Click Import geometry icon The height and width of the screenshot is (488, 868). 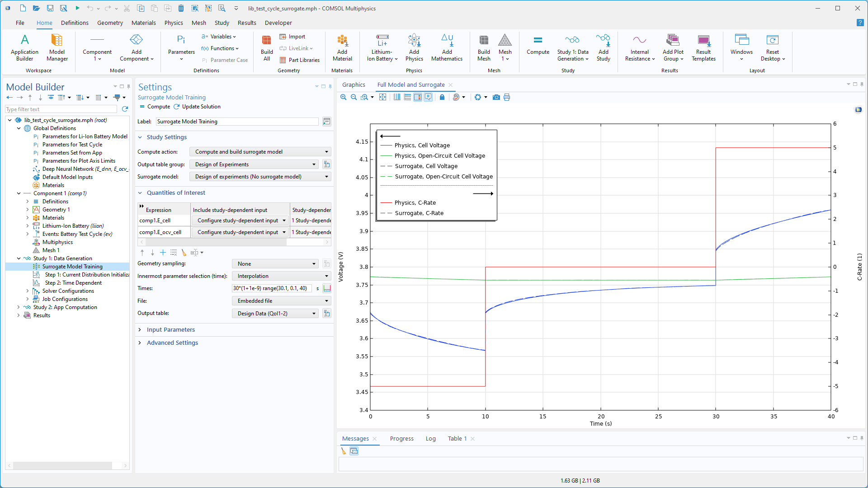click(x=292, y=37)
